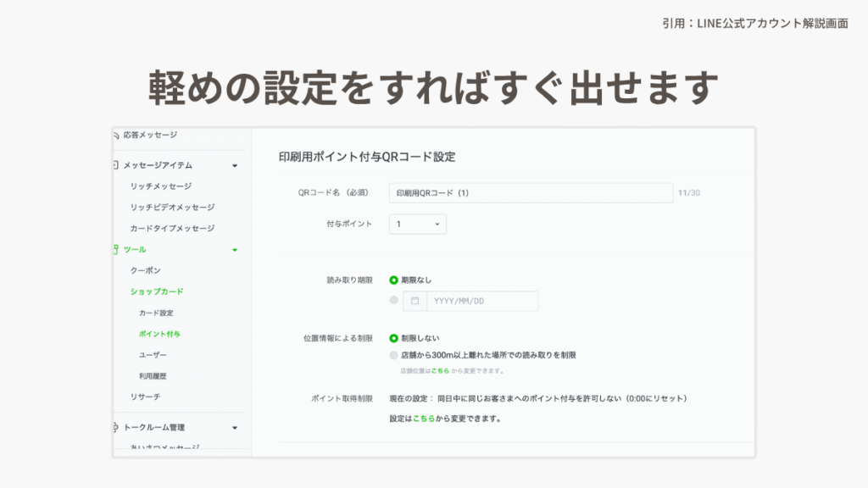The width and height of the screenshot is (868, 488).
Task: Click the YYYY/MM/DD date input
Action: 481,301
